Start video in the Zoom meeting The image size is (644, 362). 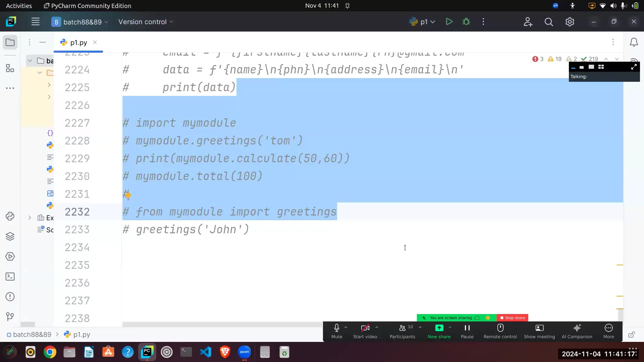tap(365, 331)
